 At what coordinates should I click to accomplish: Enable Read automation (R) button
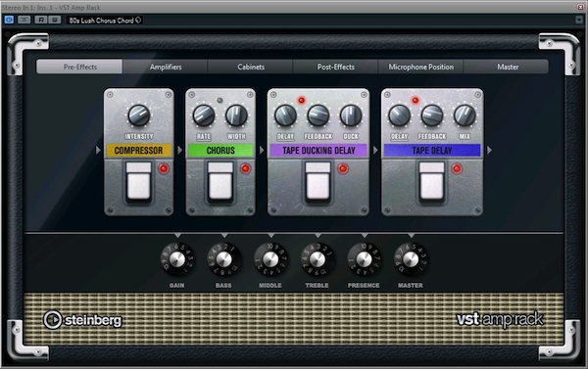pos(40,20)
